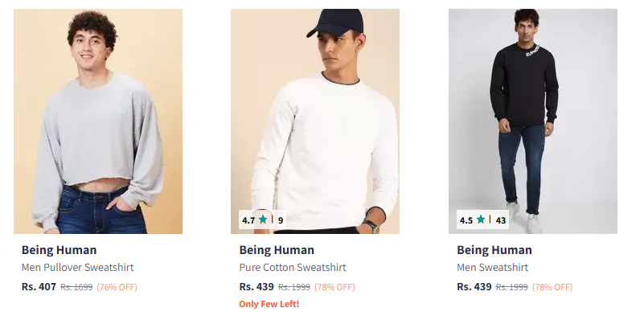
Task: Click the Being Human brand above Men Pullover Sweatshirt
Action: coord(59,250)
